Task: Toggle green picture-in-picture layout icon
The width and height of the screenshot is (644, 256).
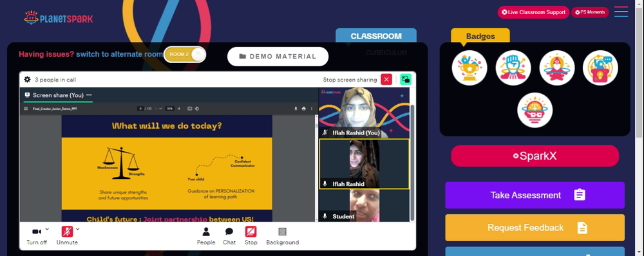Action: pyautogui.click(x=405, y=80)
